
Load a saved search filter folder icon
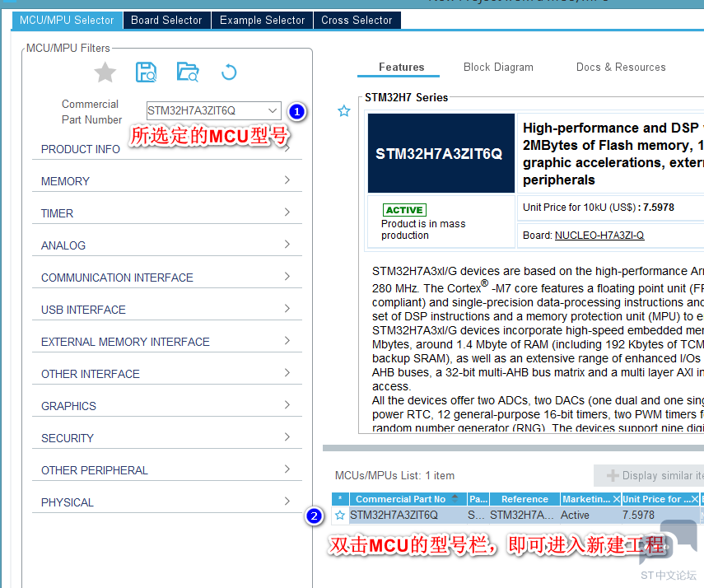[188, 72]
